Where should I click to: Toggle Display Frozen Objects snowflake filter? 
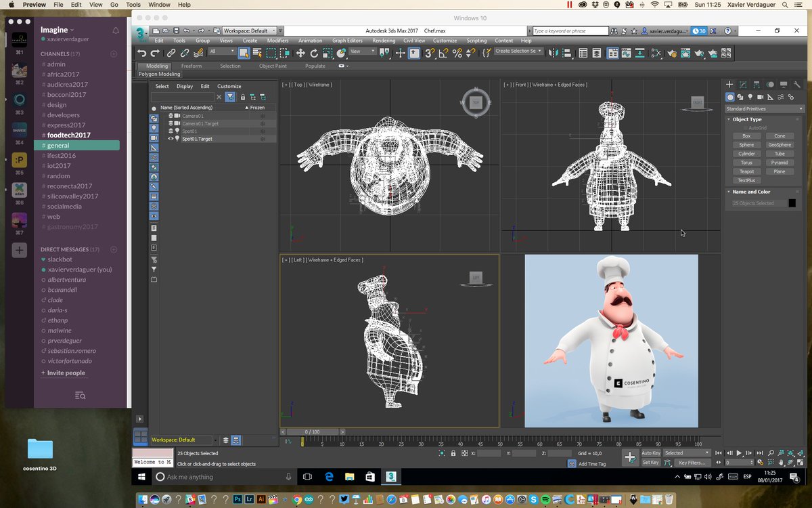(x=154, y=205)
